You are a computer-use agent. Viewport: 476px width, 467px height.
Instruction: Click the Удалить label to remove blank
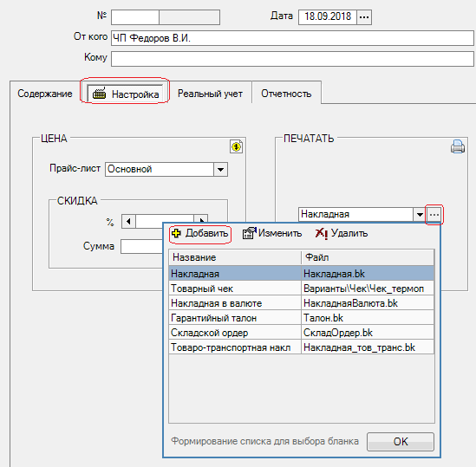coord(349,233)
